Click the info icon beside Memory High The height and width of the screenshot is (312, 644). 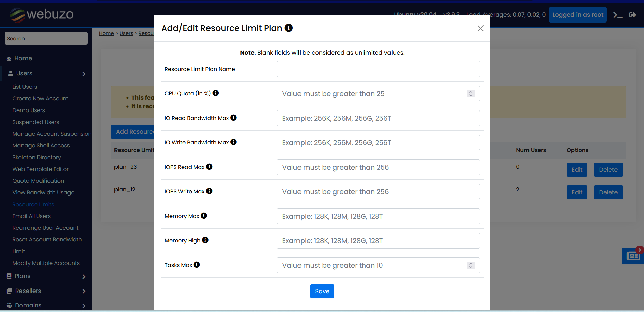coord(205,240)
